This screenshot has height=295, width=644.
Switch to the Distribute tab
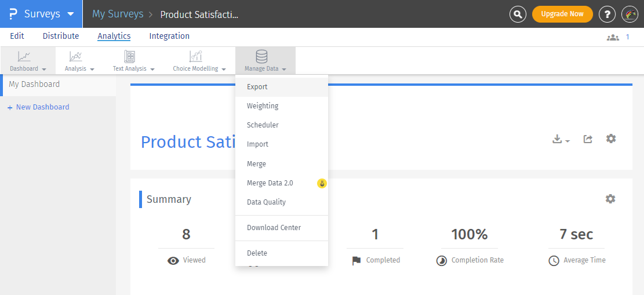coord(61,36)
